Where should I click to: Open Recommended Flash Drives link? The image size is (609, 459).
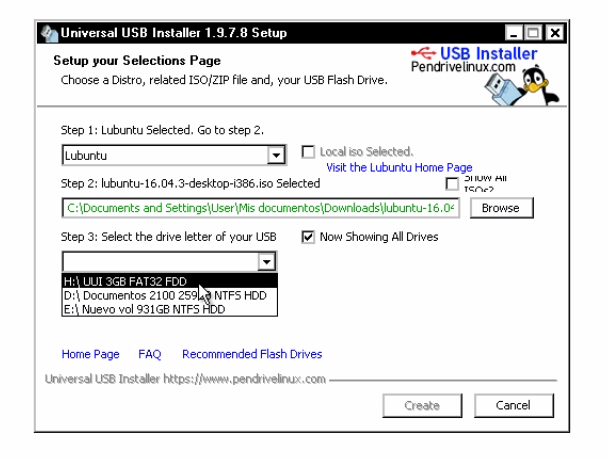(252, 354)
